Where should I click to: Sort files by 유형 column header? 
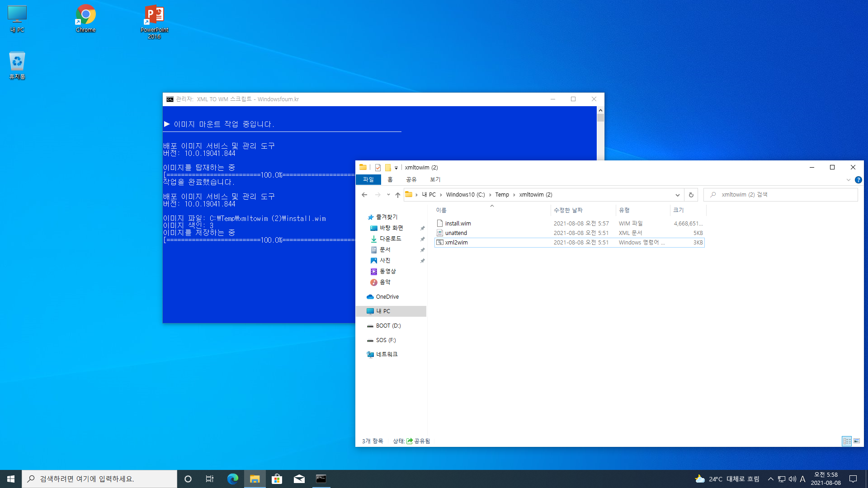tap(642, 210)
